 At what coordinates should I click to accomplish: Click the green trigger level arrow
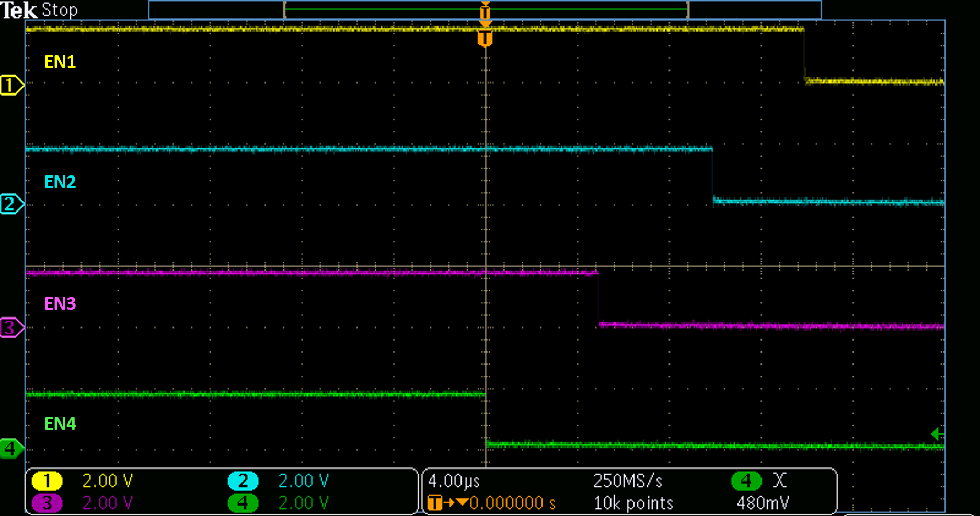coord(937,433)
